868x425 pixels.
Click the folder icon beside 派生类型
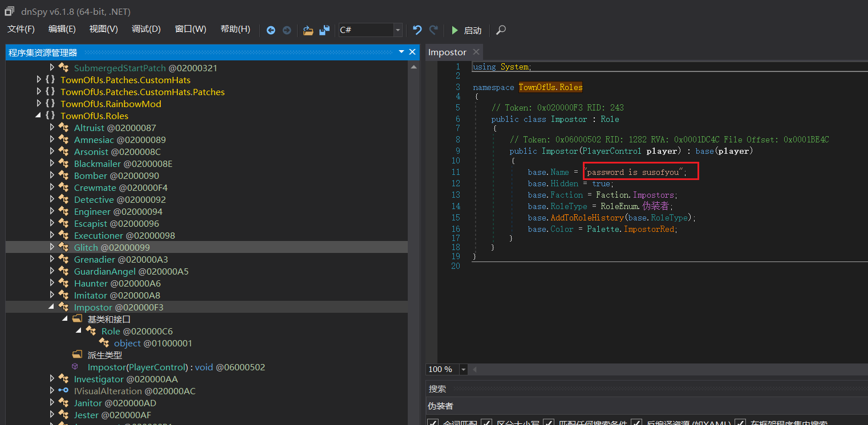point(77,355)
